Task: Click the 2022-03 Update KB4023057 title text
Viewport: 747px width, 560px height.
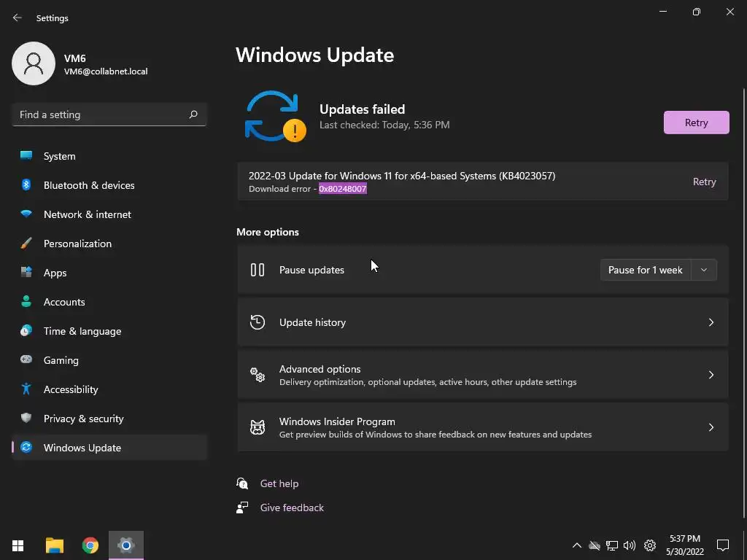Action: click(402, 176)
